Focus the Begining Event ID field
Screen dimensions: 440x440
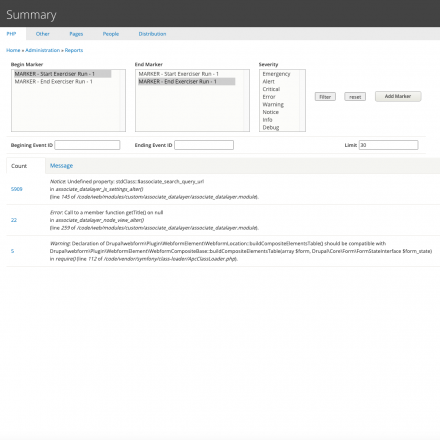(x=87, y=145)
